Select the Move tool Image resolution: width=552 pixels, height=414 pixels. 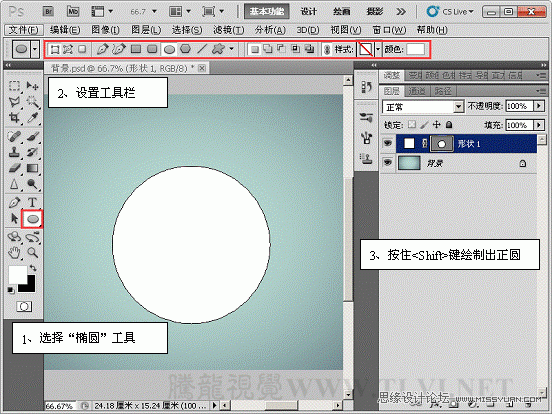(32, 86)
